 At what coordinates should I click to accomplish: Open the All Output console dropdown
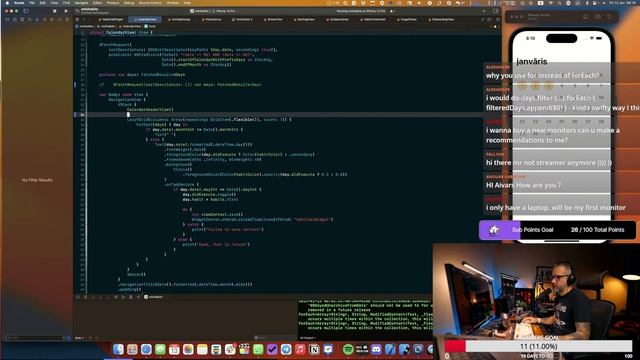[308, 338]
